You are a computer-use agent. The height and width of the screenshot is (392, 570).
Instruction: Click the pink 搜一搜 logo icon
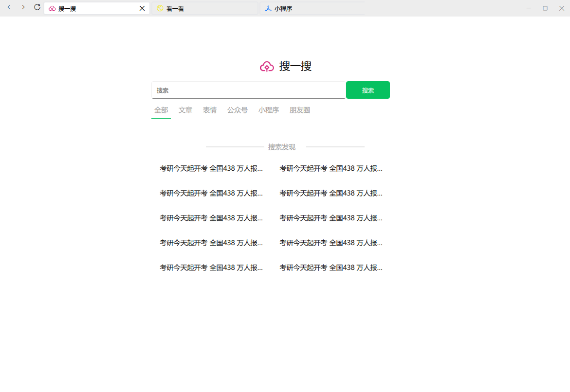coord(267,67)
